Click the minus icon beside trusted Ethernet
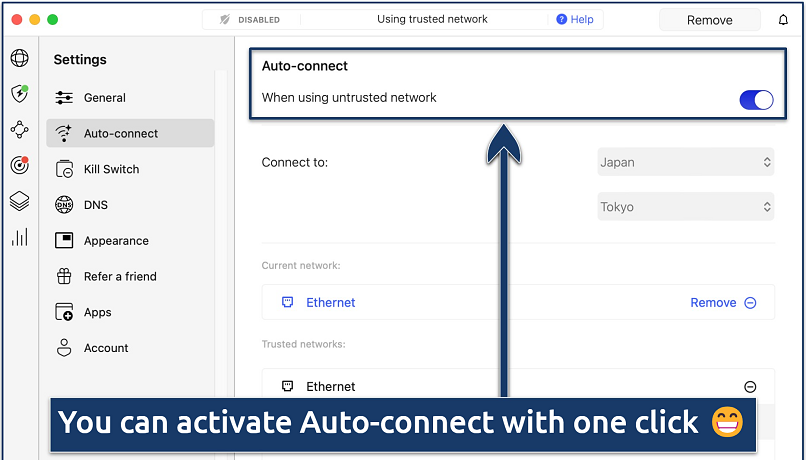Screen dimensions: 806x460 [x=750, y=387]
